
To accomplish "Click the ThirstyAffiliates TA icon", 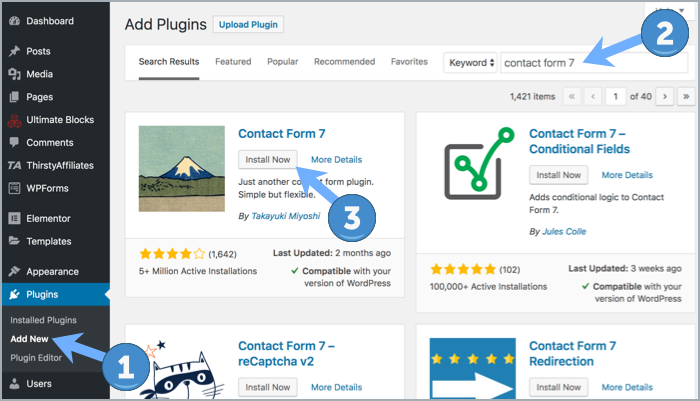I will point(14,166).
